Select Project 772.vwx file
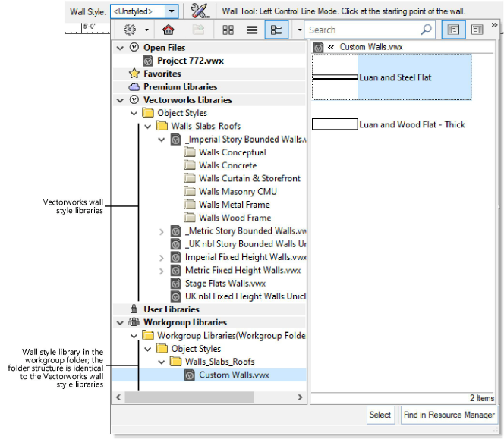The image size is (504, 439). coord(191,61)
